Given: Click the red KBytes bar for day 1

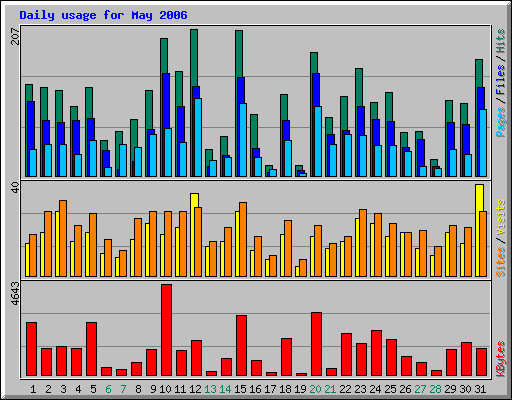Looking at the screenshot, I should 31,349.
